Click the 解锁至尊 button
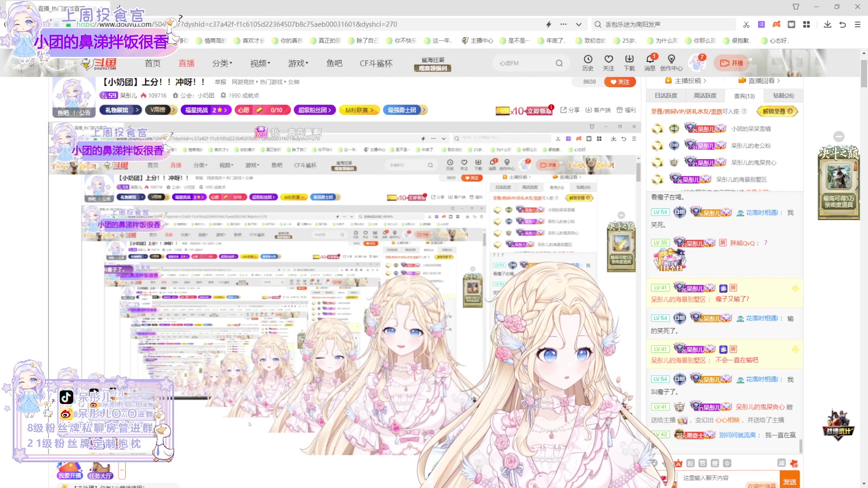The image size is (868, 488). click(777, 111)
